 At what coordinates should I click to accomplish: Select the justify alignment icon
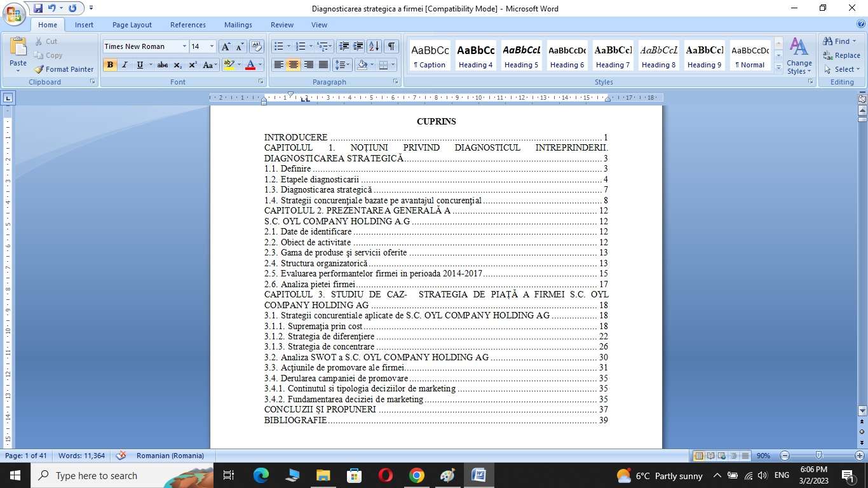point(323,65)
